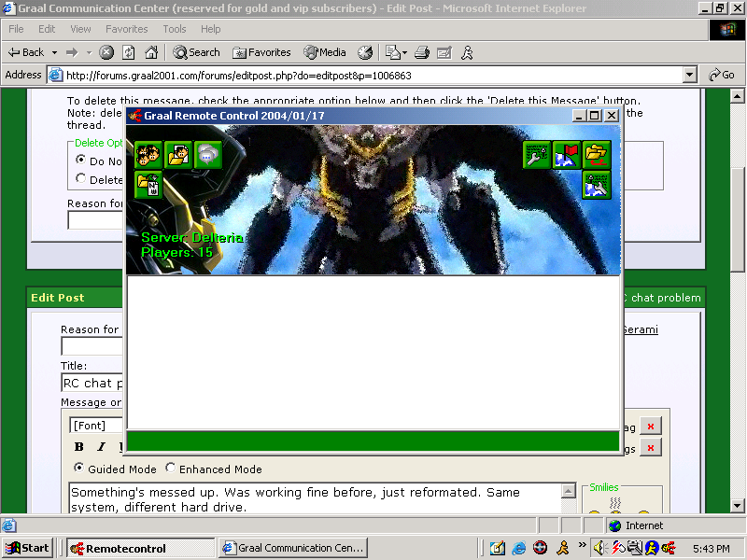Click the accounts folder icon in Remote Control
The image size is (747, 560).
pos(177,155)
